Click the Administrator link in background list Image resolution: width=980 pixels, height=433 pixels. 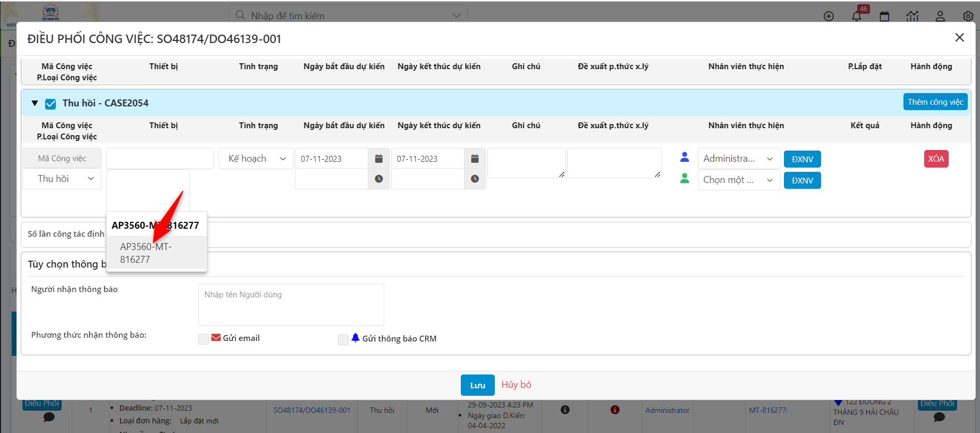click(x=668, y=410)
